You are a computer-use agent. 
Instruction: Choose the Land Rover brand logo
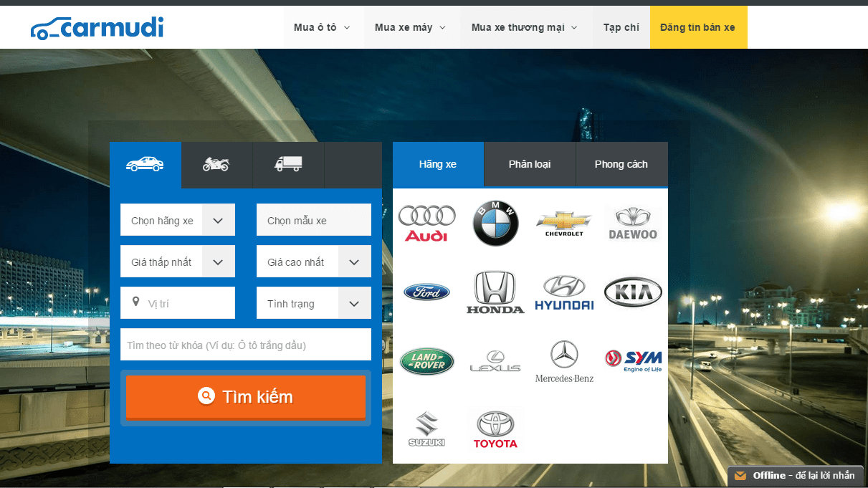coord(427,361)
